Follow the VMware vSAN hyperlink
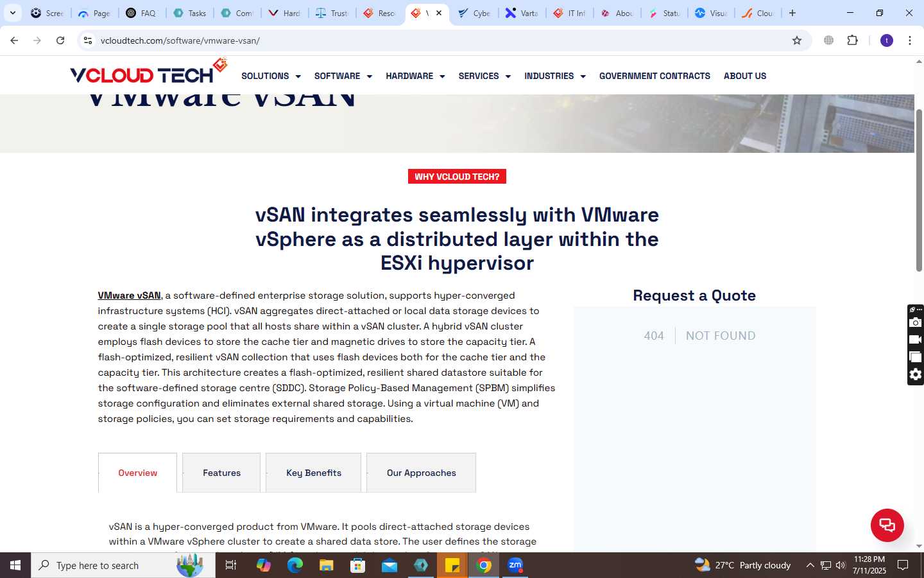Image resolution: width=924 pixels, height=578 pixels. [x=129, y=295]
